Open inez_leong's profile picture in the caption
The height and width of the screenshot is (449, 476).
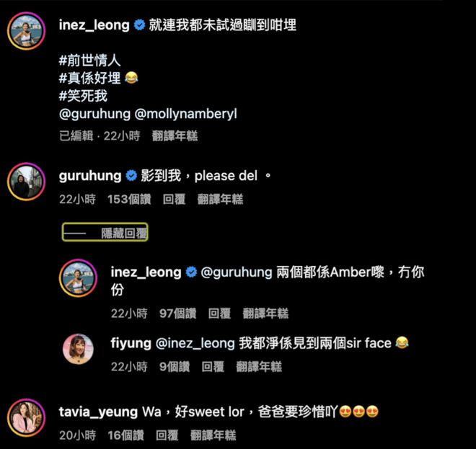[27, 31]
